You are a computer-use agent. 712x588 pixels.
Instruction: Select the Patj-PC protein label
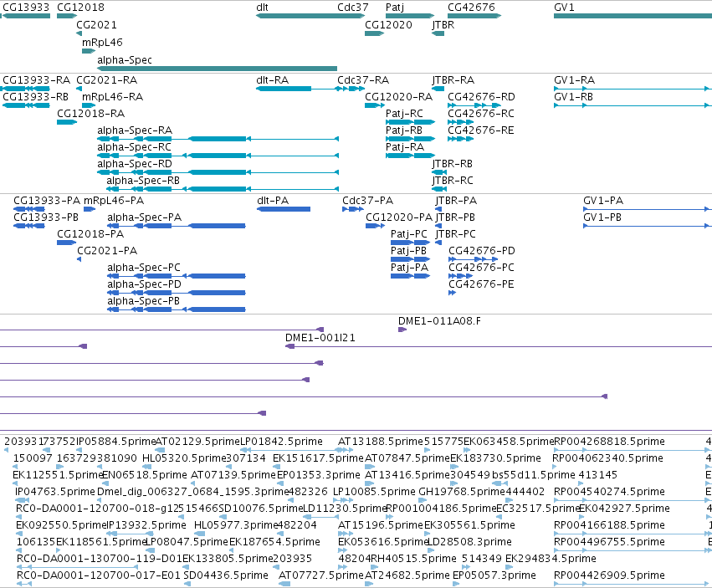click(x=409, y=234)
